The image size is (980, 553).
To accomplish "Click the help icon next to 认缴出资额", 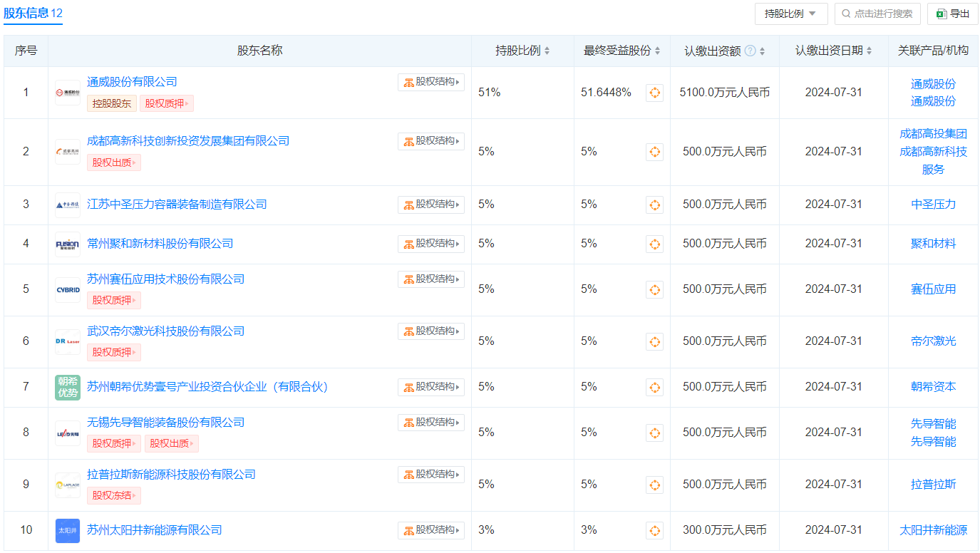I will pos(751,51).
